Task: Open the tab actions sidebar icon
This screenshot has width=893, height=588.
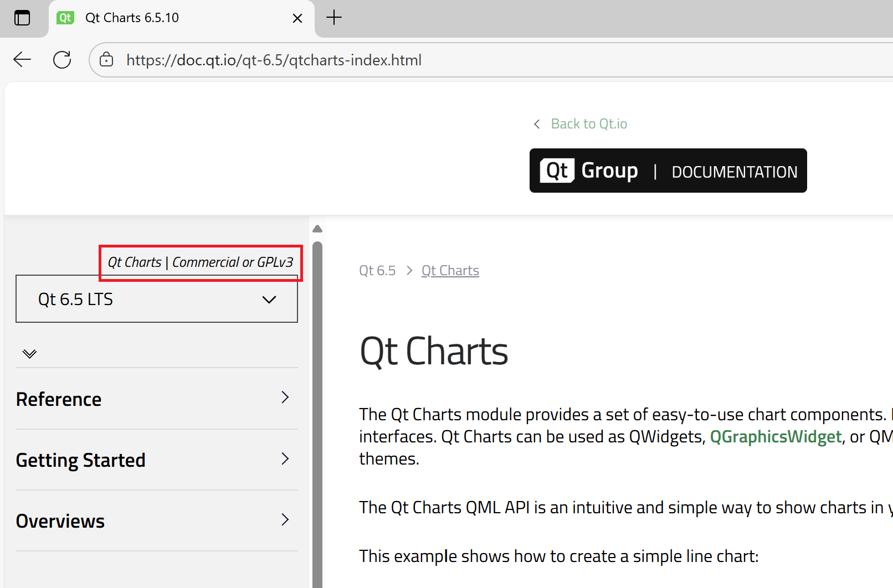Action: 22,18
